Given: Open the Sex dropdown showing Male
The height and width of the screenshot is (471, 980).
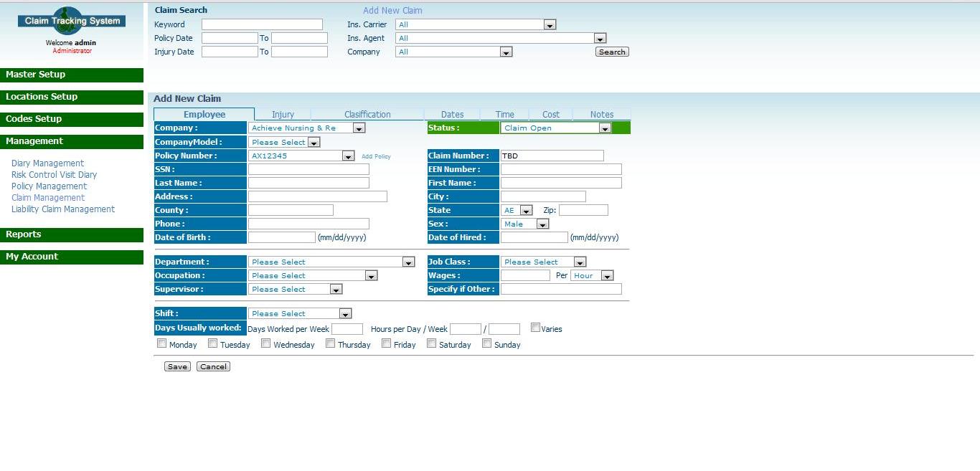Looking at the screenshot, I should point(524,224).
